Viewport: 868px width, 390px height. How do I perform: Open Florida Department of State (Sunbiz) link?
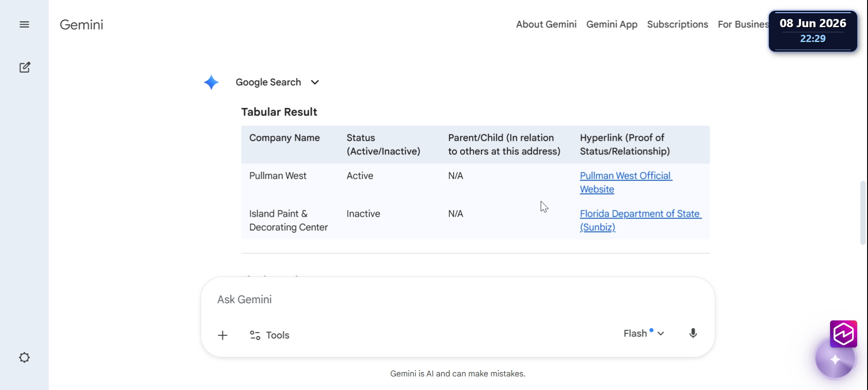tap(641, 220)
